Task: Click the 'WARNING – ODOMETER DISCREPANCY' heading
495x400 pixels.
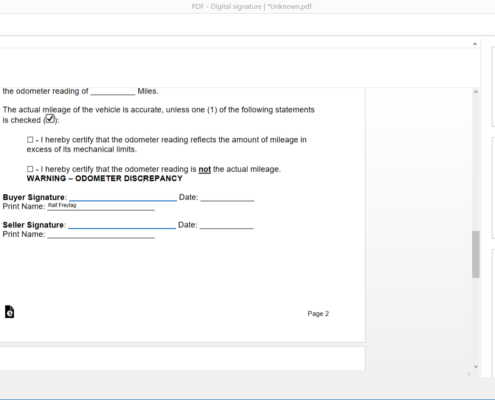Action: [104, 178]
